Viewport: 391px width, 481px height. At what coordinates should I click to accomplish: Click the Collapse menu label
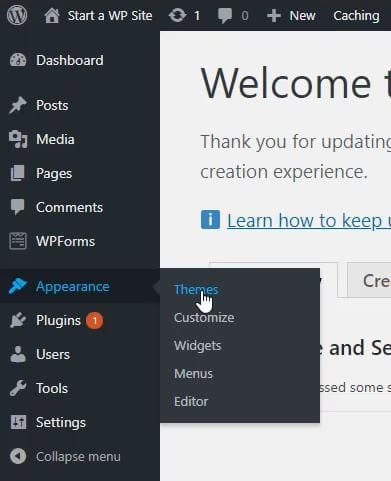click(78, 457)
